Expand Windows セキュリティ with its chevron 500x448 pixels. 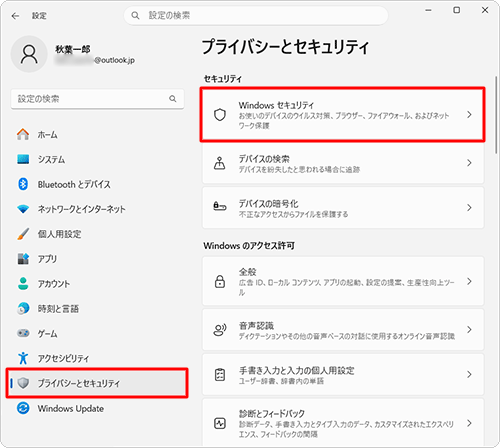[469, 115]
